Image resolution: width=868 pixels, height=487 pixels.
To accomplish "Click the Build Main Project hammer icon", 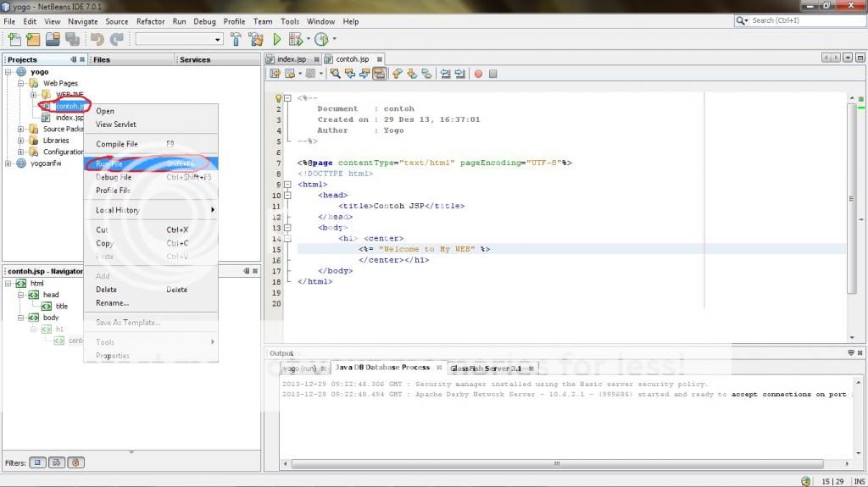I will pos(236,39).
